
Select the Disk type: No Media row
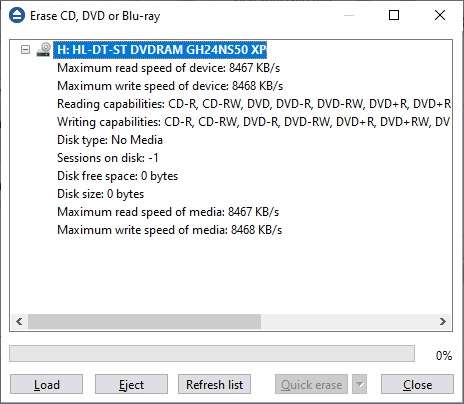(110, 140)
